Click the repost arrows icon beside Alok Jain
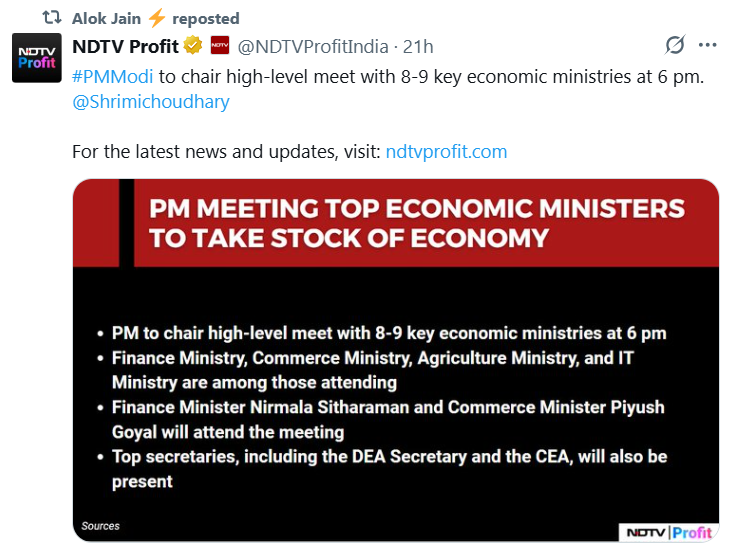The width and height of the screenshot is (740, 552). tap(51, 18)
